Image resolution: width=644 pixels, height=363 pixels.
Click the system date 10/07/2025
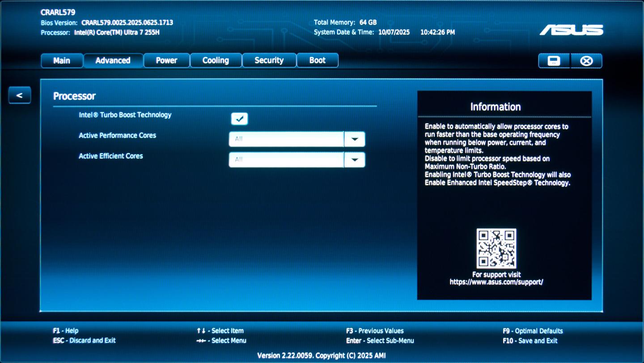click(x=394, y=33)
